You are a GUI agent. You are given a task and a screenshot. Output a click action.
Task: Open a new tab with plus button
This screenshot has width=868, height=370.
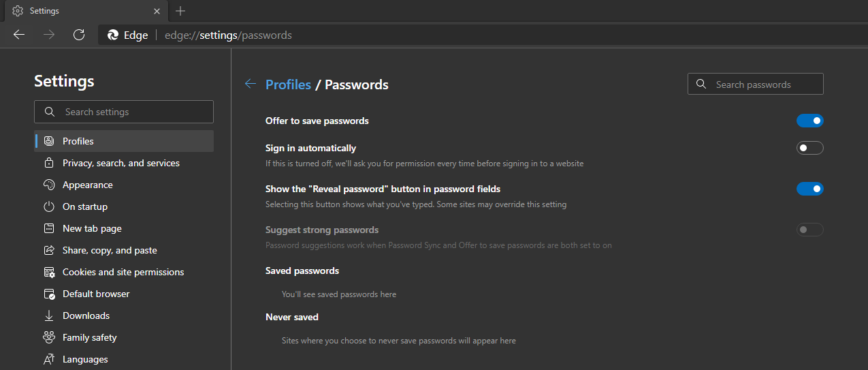(180, 11)
